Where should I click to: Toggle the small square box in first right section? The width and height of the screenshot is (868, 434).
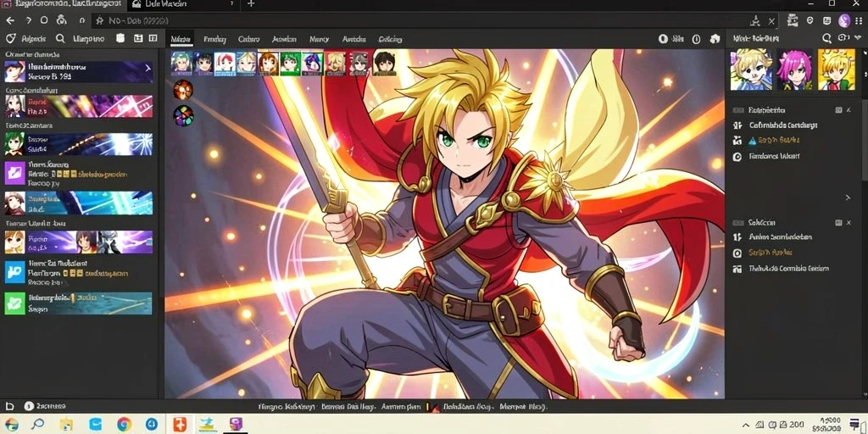coord(838,110)
